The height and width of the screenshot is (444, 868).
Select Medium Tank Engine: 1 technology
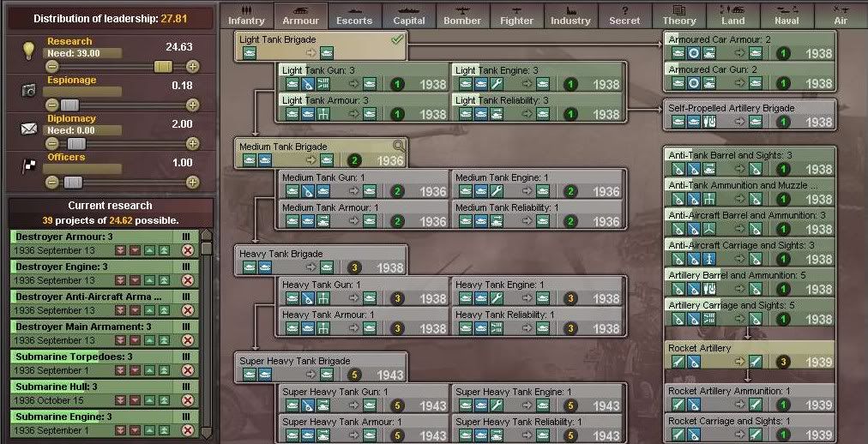click(536, 184)
